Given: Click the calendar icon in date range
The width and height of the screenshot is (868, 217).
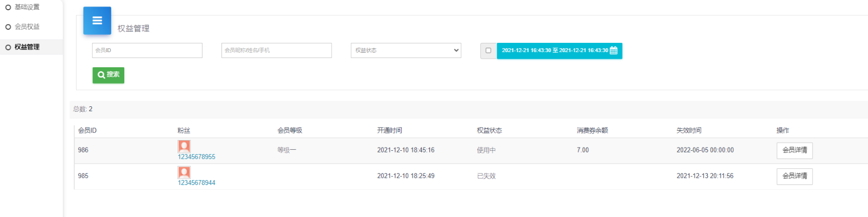Looking at the screenshot, I should pyautogui.click(x=613, y=50).
